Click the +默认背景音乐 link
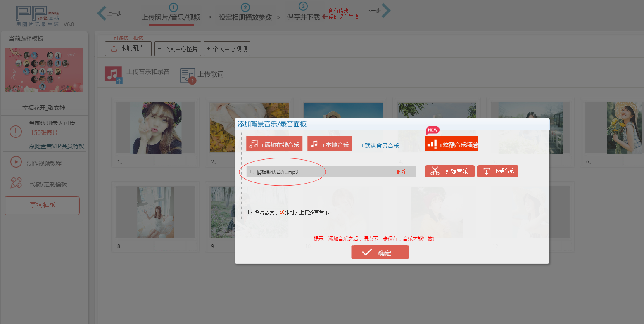644x324 pixels. pyautogui.click(x=380, y=146)
